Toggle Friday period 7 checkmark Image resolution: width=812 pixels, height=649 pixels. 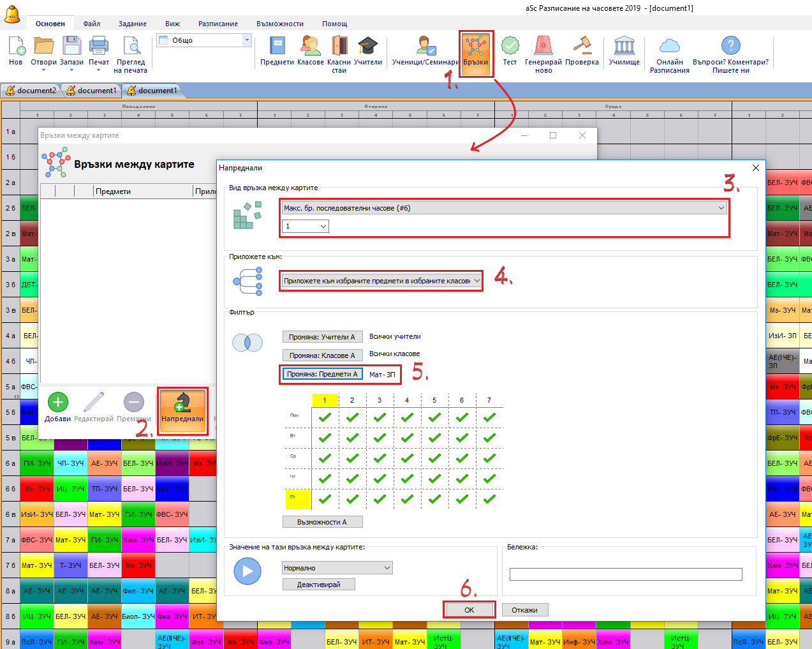pyautogui.click(x=489, y=499)
